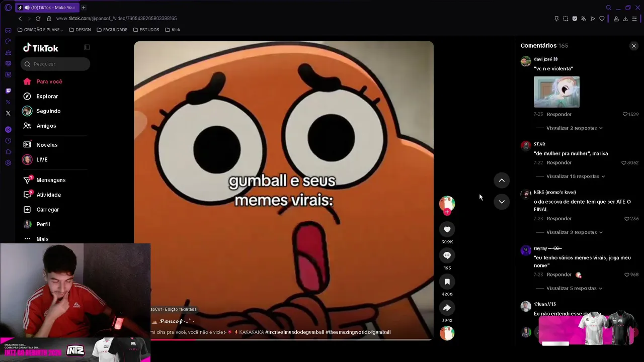Open History clock icon in Opera sidebar
644x362 pixels.
coord(8,141)
